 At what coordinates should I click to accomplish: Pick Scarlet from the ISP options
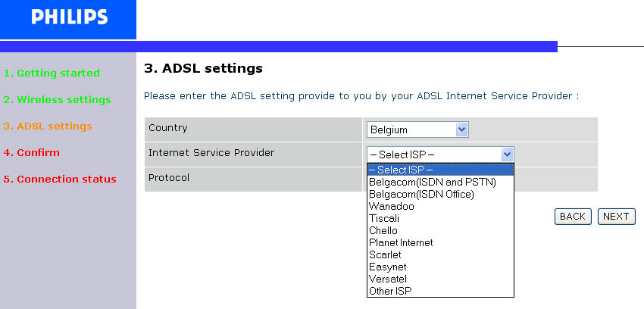pos(385,254)
